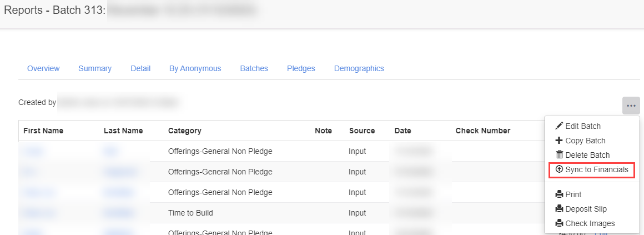Click the printer icon beside Deposit Slip
Viewport: 644px width, 235px height.
[559, 209]
